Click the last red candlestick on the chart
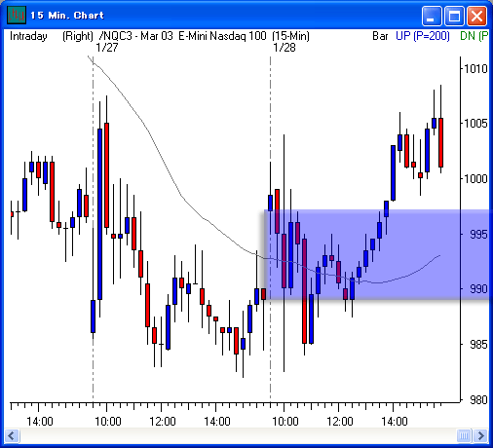Image resolution: width=493 pixels, height=448 pixels. (440, 143)
